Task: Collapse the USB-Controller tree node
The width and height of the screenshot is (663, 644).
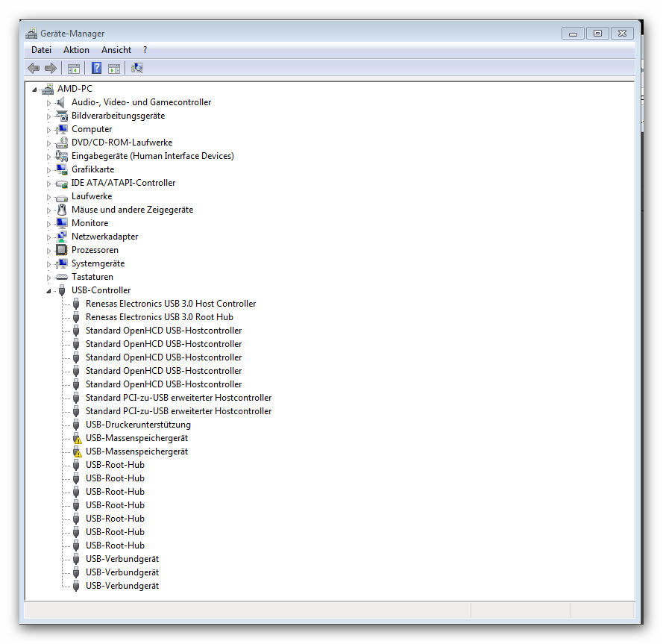Action: pos(49,291)
